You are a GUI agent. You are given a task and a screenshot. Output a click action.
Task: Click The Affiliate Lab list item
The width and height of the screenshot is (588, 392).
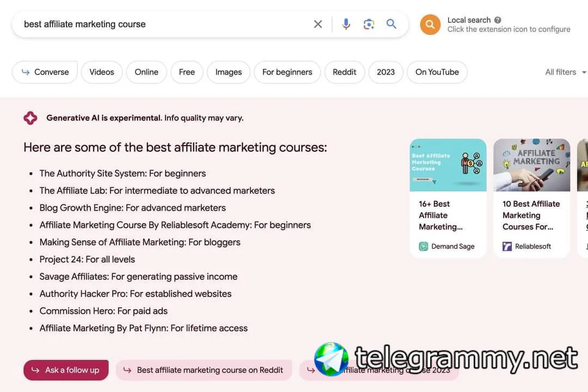(x=157, y=191)
